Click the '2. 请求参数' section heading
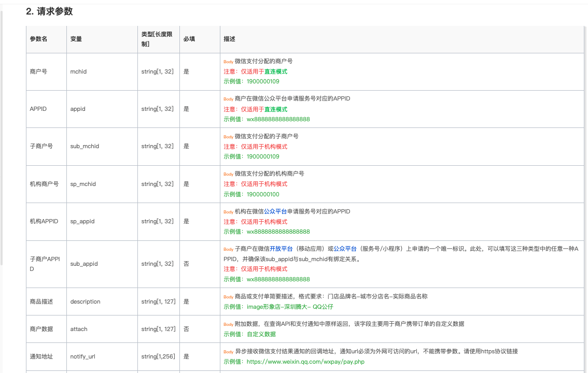 pyautogui.click(x=49, y=11)
